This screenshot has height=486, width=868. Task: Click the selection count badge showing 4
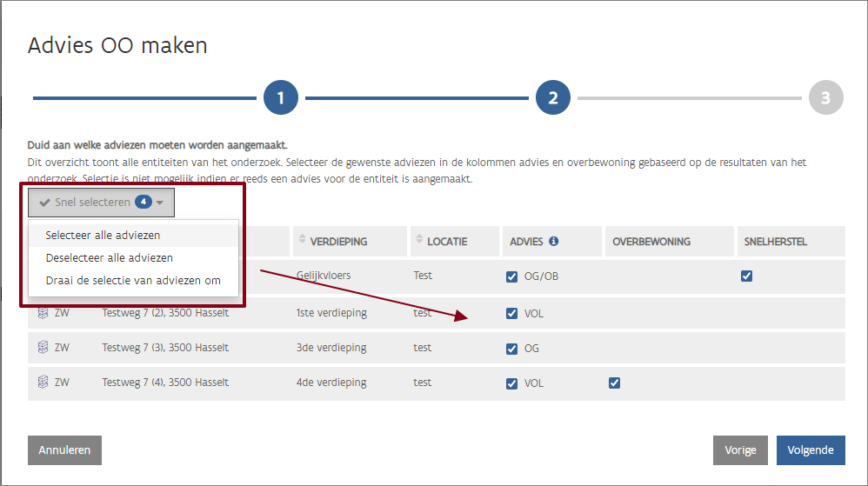point(144,203)
